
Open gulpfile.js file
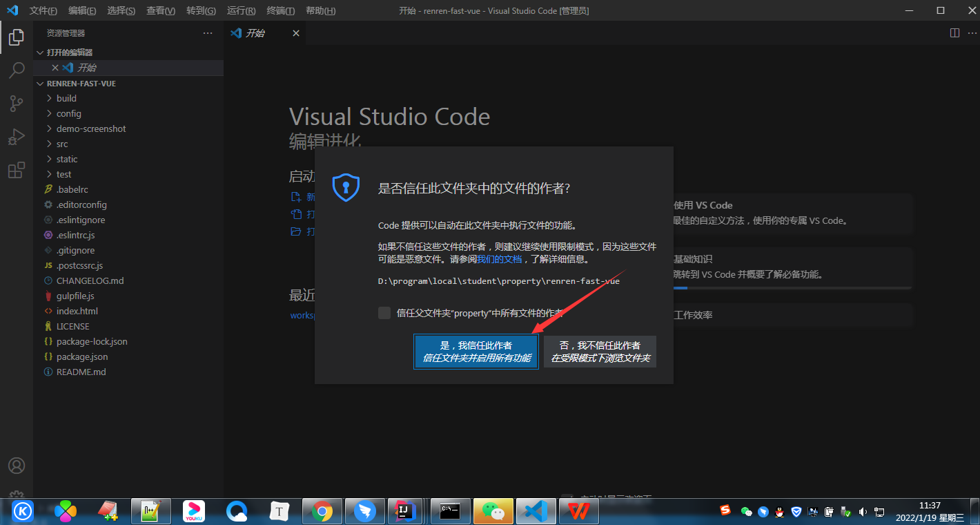tap(128, 296)
